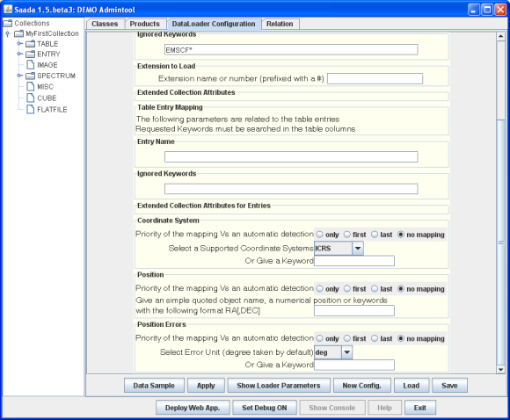The width and height of the screenshot is (510, 420).
Task: Click the Entry Name input field
Action: click(x=291, y=156)
